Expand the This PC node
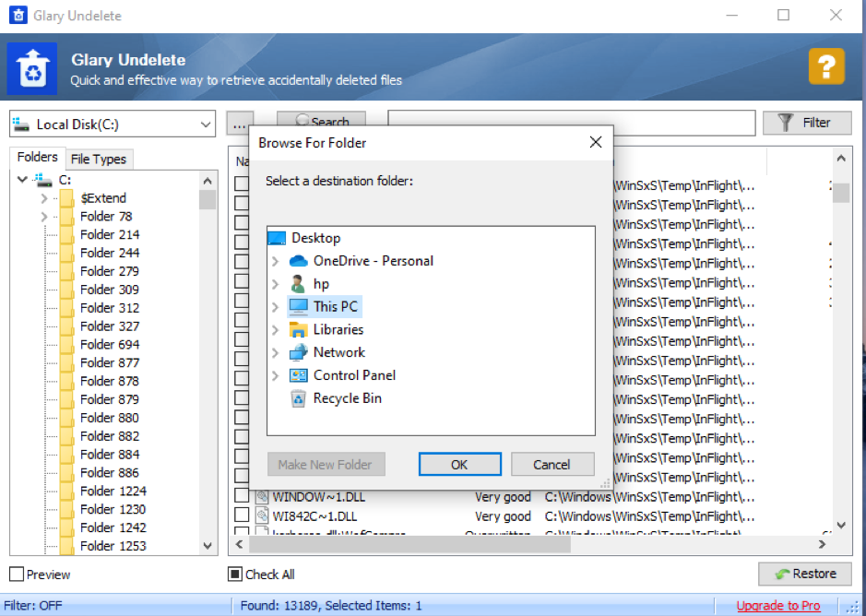The image size is (866, 616). tap(275, 307)
